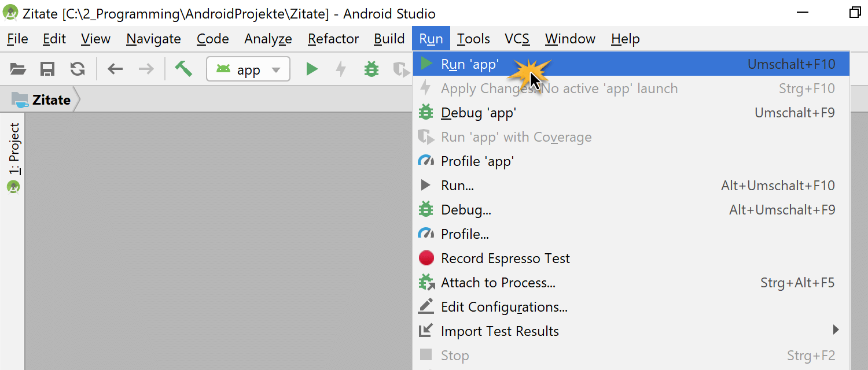The width and height of the screenshot is (868, 370).
Task: Open the Navigate menu
Action: click(153, 39)
